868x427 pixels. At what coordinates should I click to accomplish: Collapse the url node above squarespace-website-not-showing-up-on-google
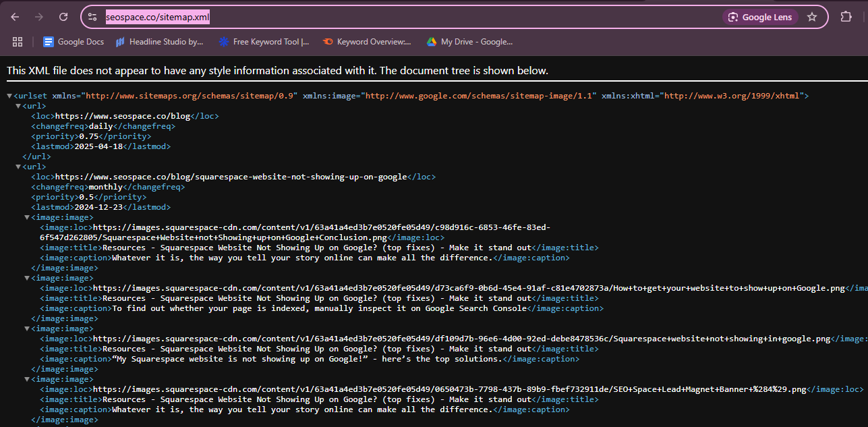coord(18,167)
